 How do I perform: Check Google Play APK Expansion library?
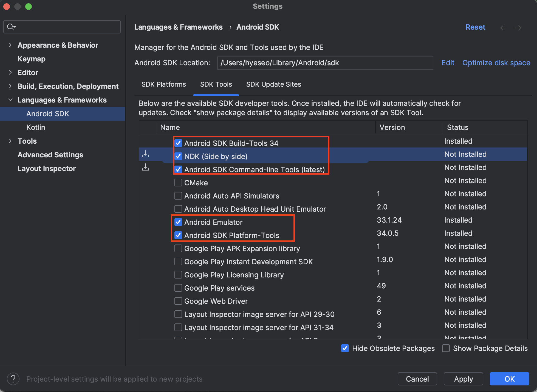(178, 248)
